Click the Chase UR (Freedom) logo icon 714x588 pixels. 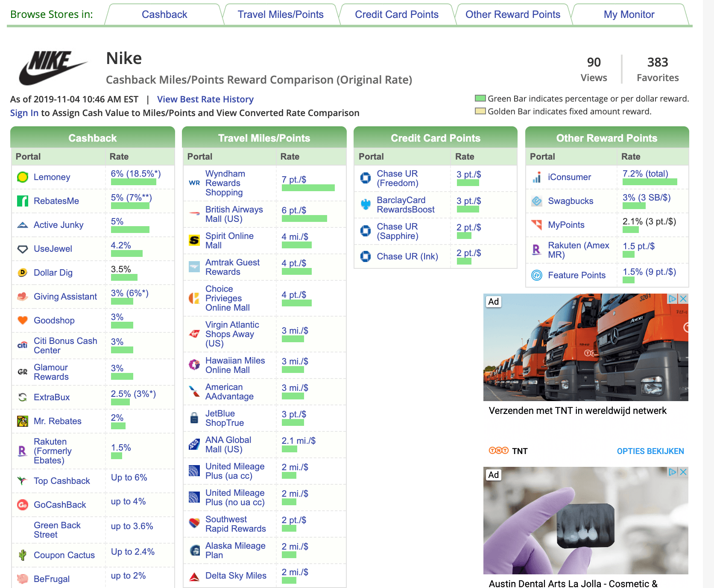[366, 178]
